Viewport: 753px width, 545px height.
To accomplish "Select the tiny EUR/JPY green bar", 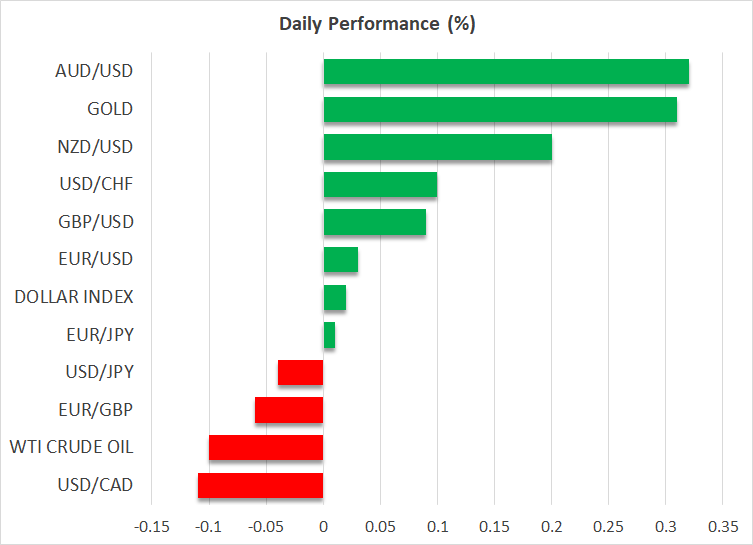I will (x=329, y=335).
